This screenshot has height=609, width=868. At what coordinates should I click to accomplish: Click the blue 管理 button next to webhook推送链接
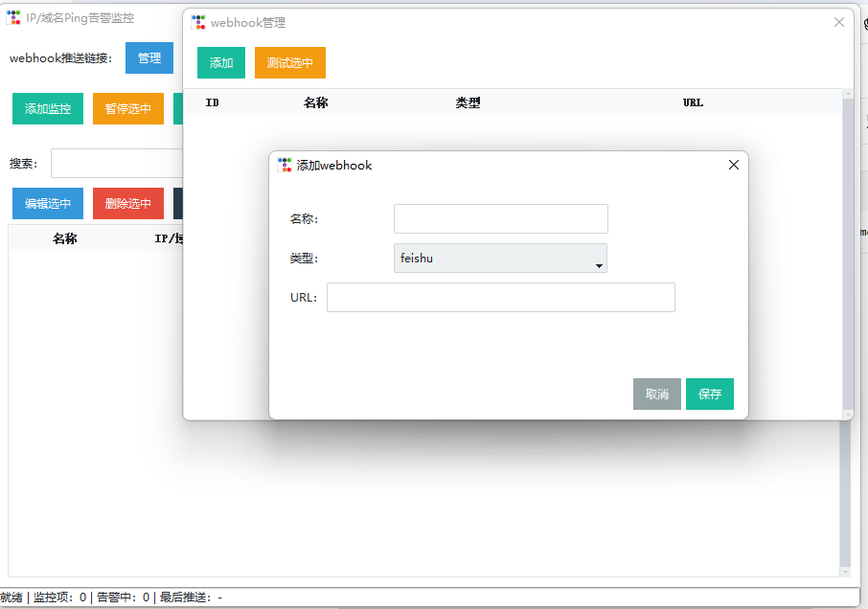[149, 57]
